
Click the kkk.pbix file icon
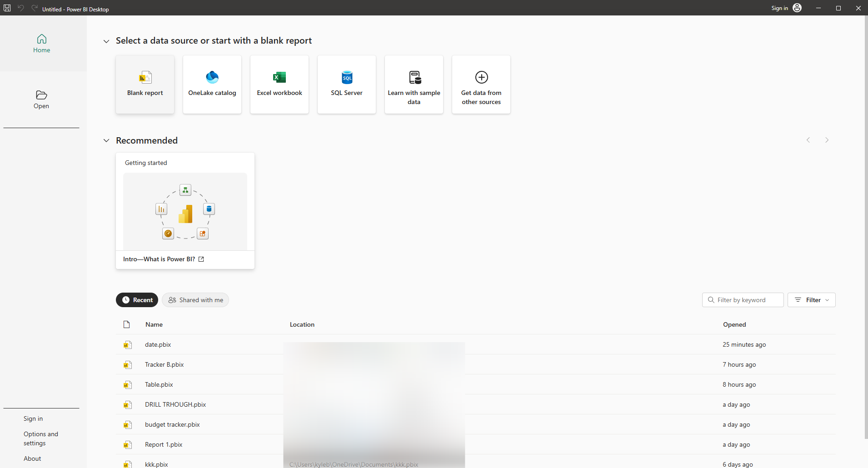click(128, 464)
